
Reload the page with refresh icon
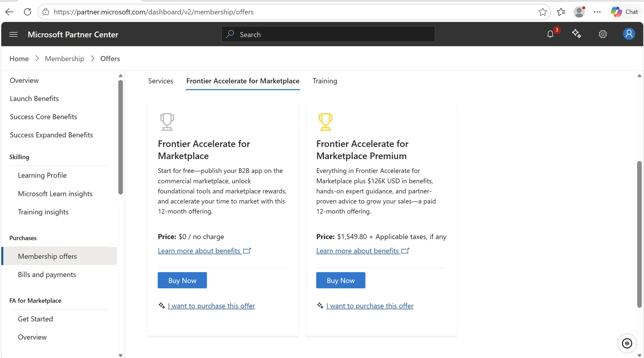pos(28,12)
